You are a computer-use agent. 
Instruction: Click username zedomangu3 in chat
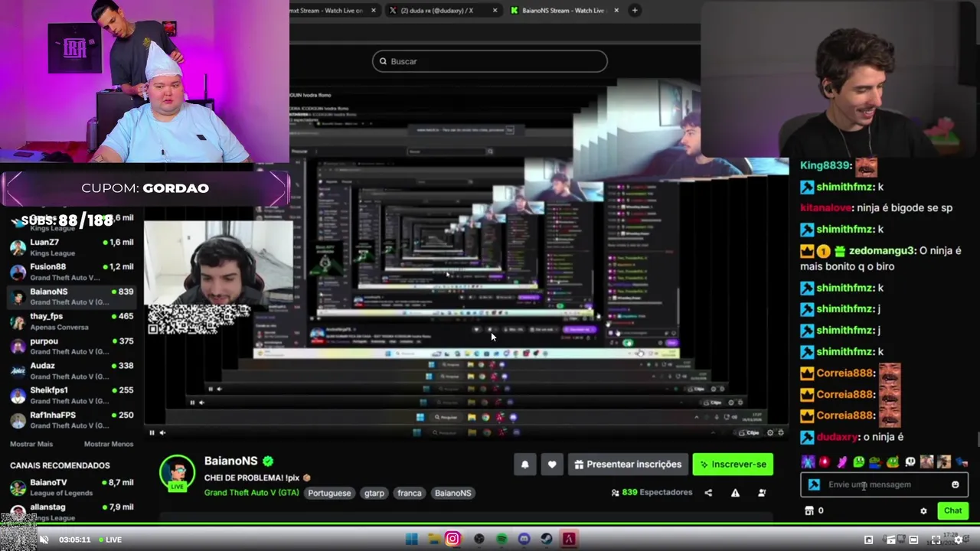point(881,250)
